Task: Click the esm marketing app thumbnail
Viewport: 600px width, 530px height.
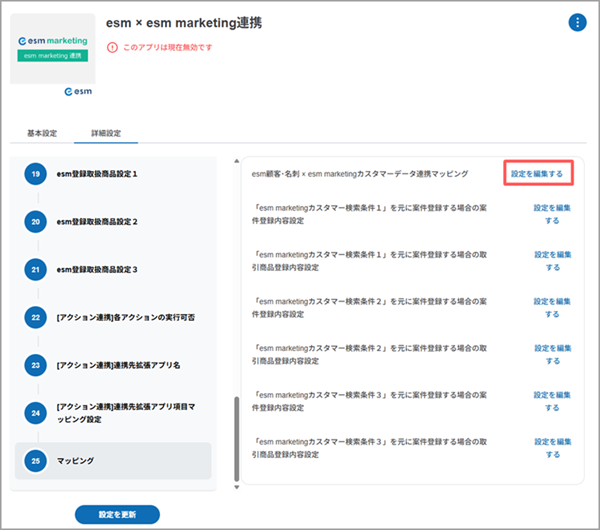Action: [x=52, y=49]
